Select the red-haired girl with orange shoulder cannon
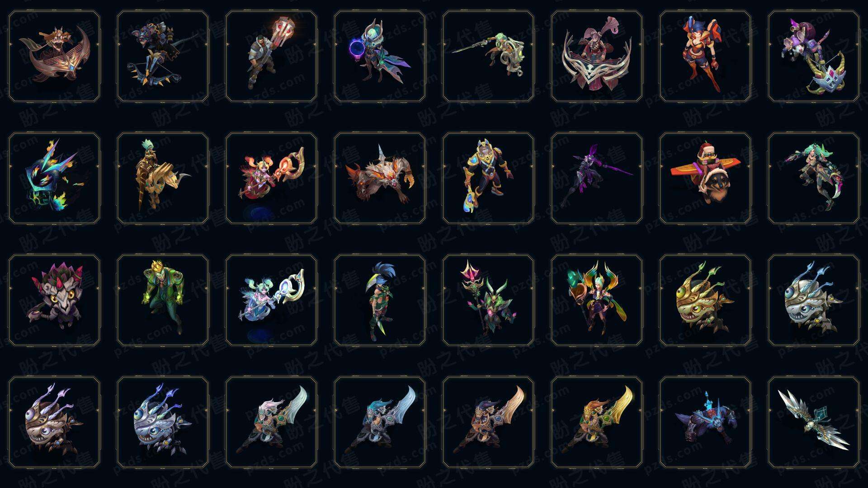 (x=705, y=56)
